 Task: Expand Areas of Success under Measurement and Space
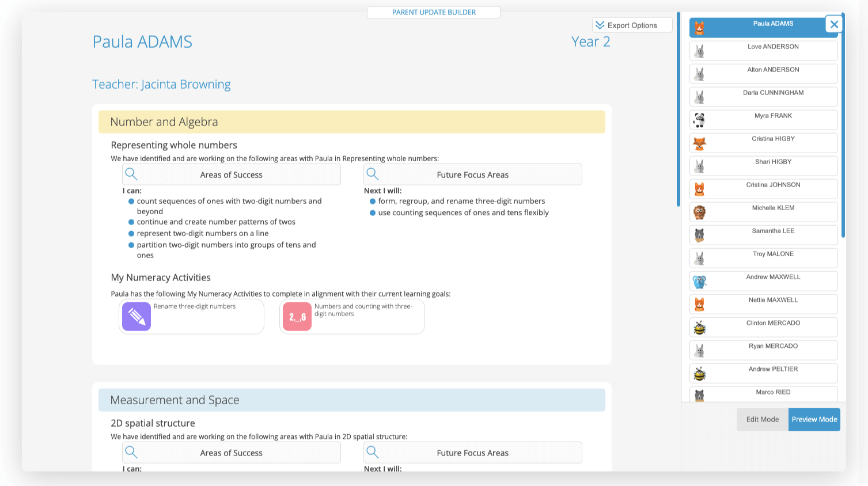tap(231, 453)
